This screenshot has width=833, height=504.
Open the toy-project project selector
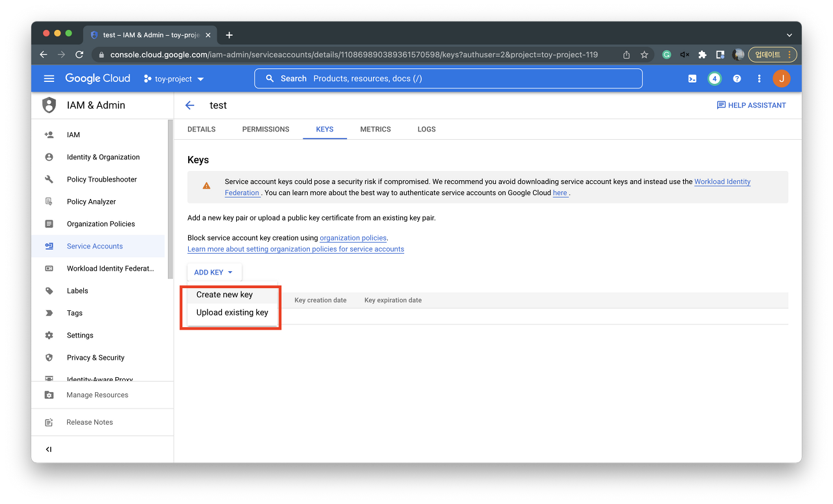pos(174,79)
